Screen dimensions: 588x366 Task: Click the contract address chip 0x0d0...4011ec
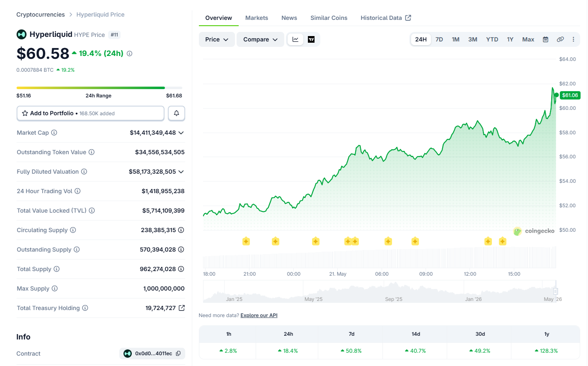coord(152,354)
